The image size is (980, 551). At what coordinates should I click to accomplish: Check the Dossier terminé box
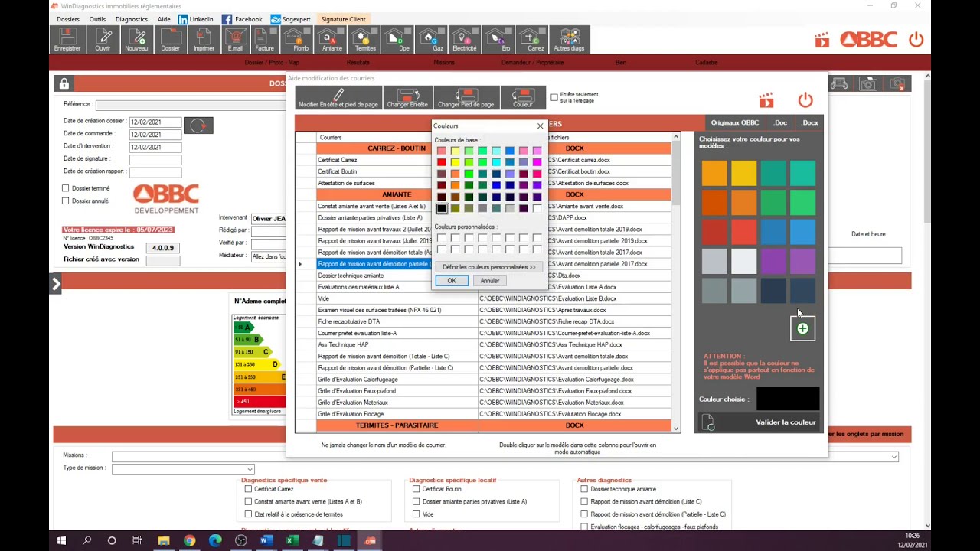66,188
